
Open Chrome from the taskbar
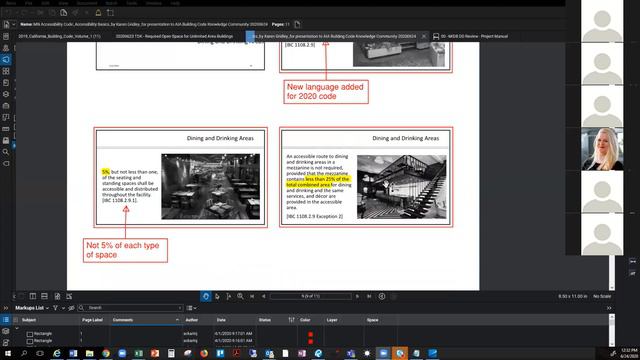coord(106,353)
